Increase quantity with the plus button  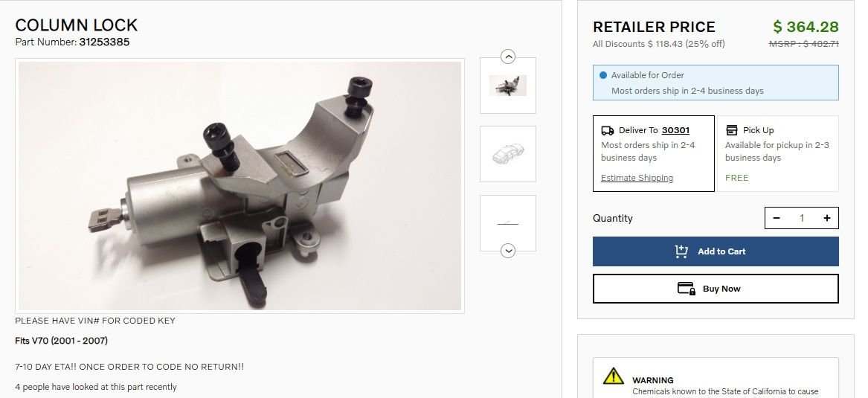(x=826, y=218)
